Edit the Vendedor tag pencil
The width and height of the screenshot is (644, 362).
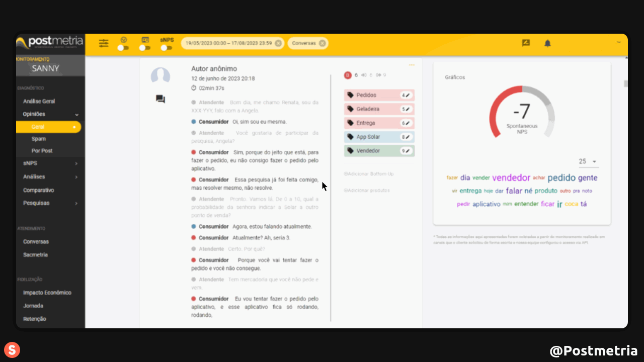coord(408,151)
